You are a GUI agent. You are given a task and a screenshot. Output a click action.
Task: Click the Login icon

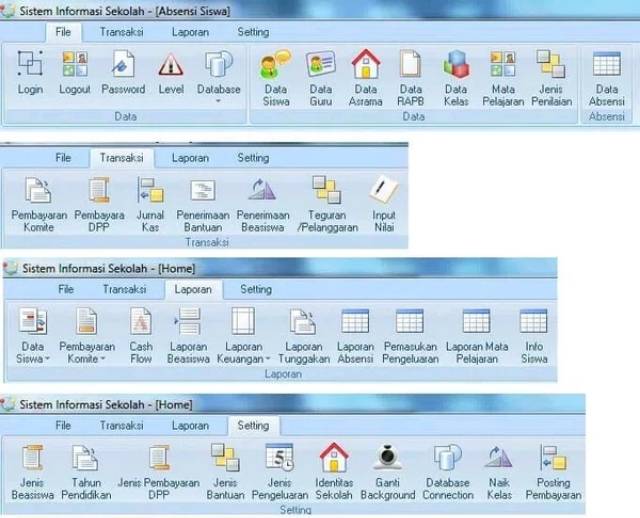pos(30,67)
